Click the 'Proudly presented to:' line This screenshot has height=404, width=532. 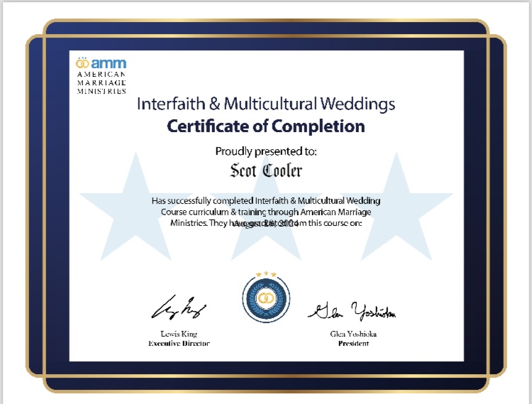click(x=265, y=151)
